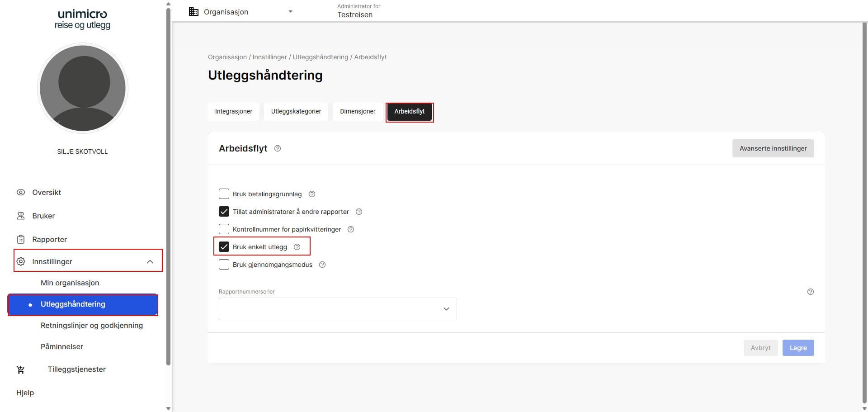Select the Bruker person icon

[x=20, y=216]
